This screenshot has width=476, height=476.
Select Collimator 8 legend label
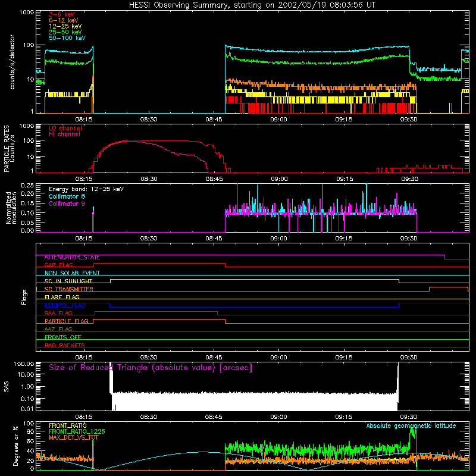[x=67, y=196]
